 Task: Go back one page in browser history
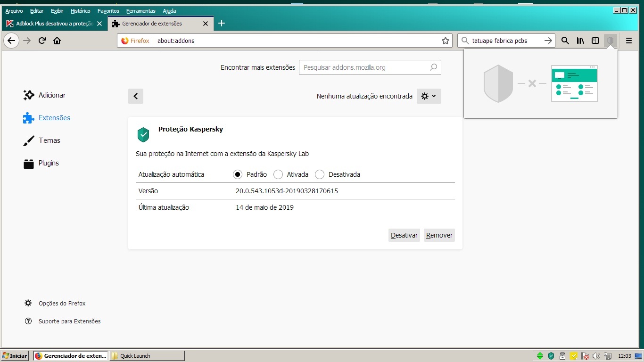pos(11,41)
